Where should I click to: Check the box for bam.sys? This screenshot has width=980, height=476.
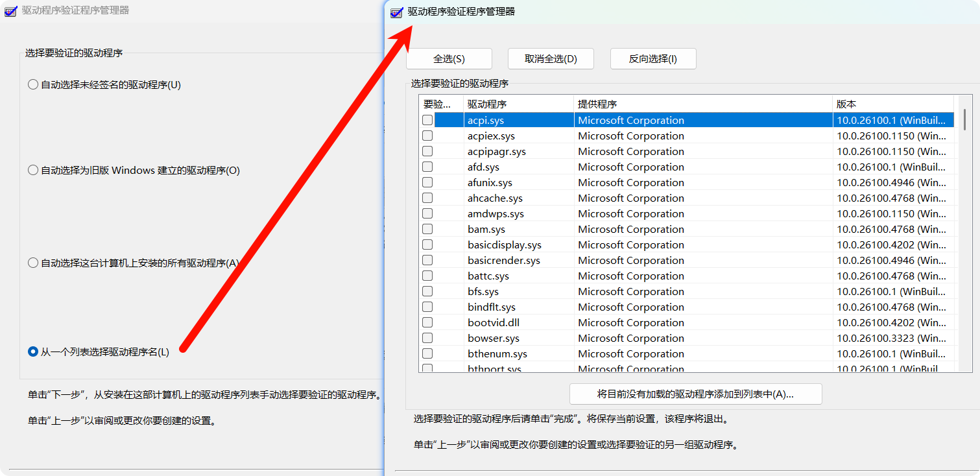[427, 229]
